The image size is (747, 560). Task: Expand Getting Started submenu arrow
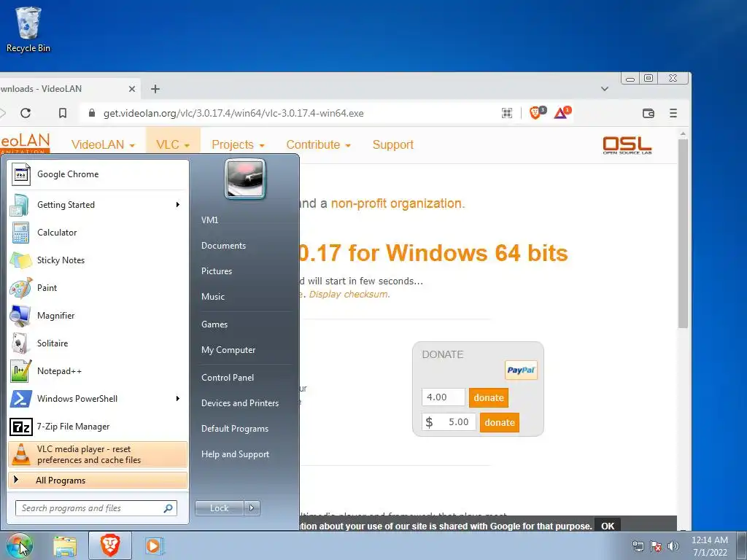178,205
